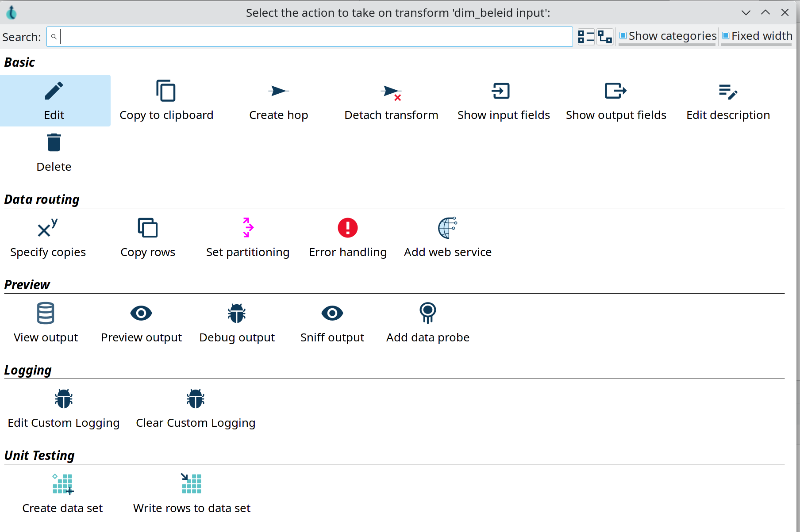800x532 pixels.
Task: Toggle the Show categories checkbox
Action: coord(623,36)
